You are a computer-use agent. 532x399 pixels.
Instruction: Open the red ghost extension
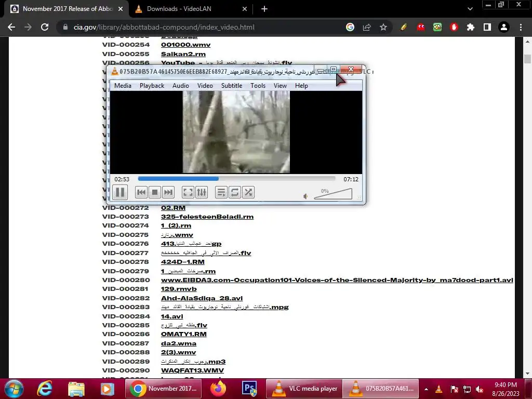coord(421,27)
